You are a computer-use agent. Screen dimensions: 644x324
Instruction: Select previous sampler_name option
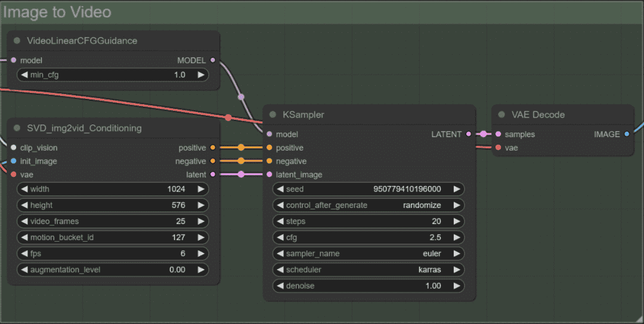coord(280,254)
